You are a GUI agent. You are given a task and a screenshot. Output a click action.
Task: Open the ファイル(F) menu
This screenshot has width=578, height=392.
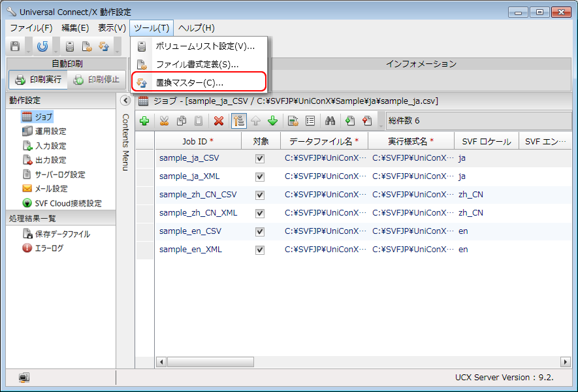tap(31, 28)
